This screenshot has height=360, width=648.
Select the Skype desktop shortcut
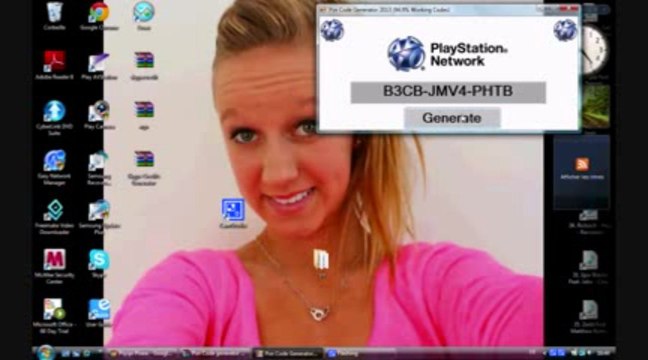tap(99, 264)
